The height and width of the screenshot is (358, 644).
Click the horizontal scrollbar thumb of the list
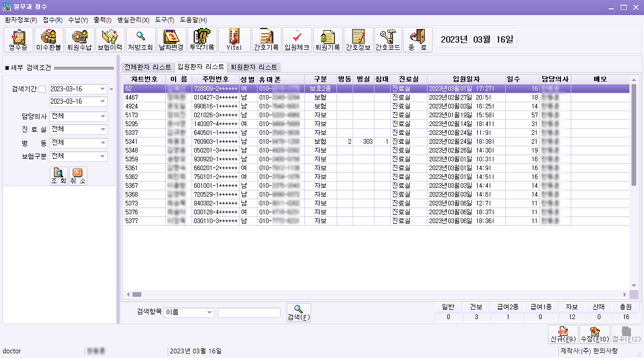[137, 294]
